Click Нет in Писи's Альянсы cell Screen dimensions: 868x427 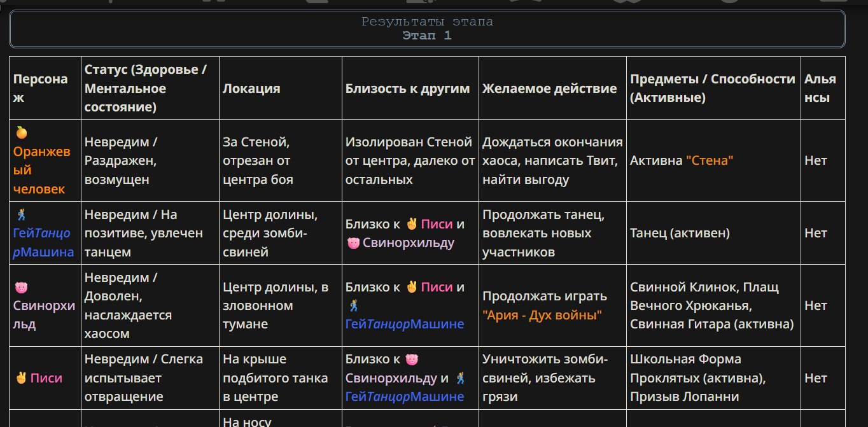[816, 378]
